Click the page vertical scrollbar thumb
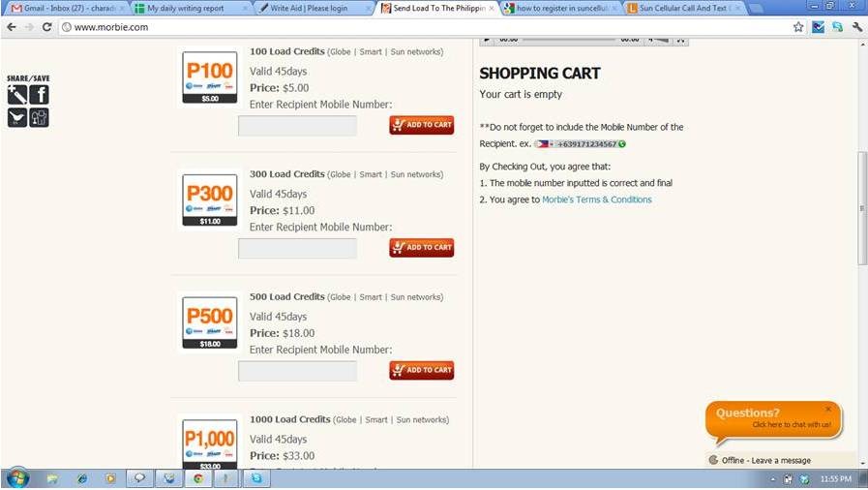This screenshot has height=490, width=868. 862,207
